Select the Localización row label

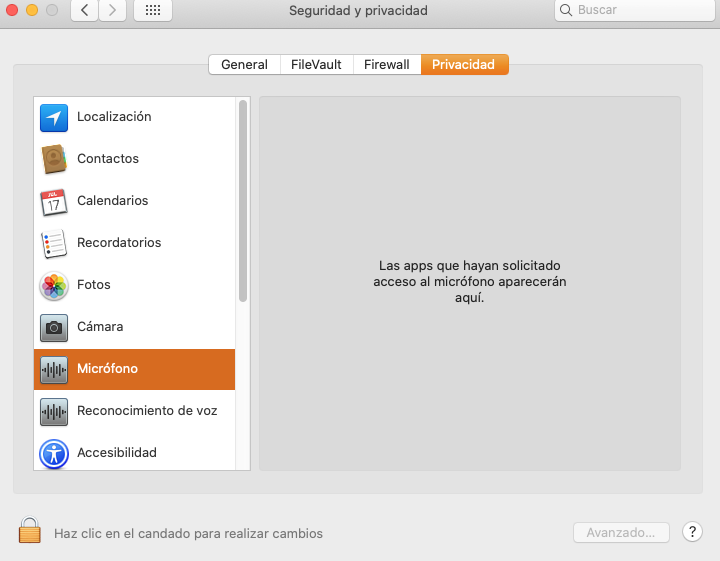tap(114, 117)
